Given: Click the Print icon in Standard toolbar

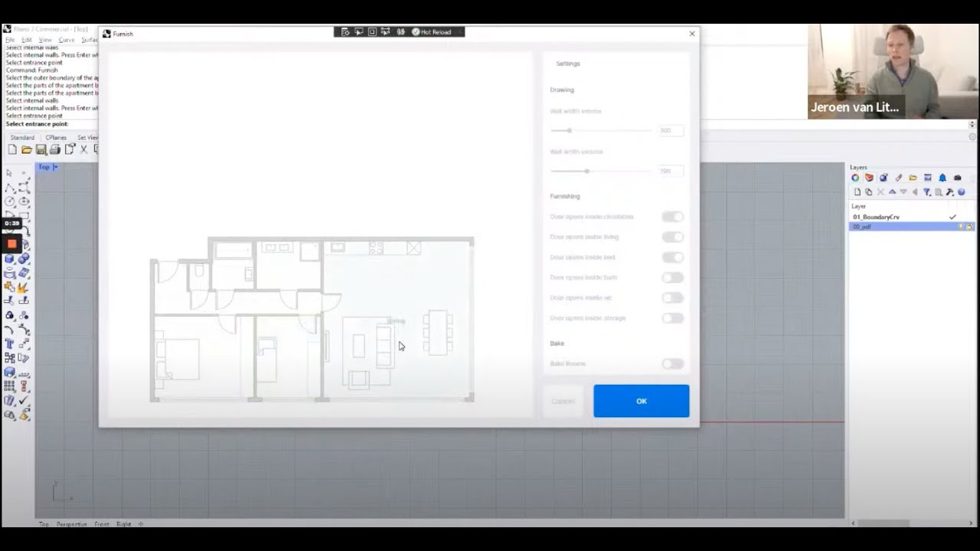Looking at the screenshot, I should pos(55,150).
